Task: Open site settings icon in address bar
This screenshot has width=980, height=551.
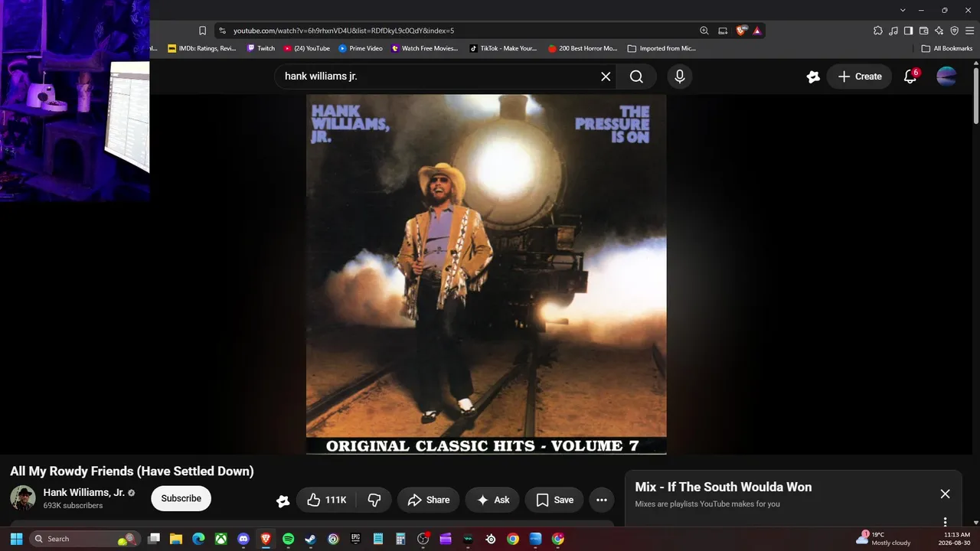Action: coord(222,31)
